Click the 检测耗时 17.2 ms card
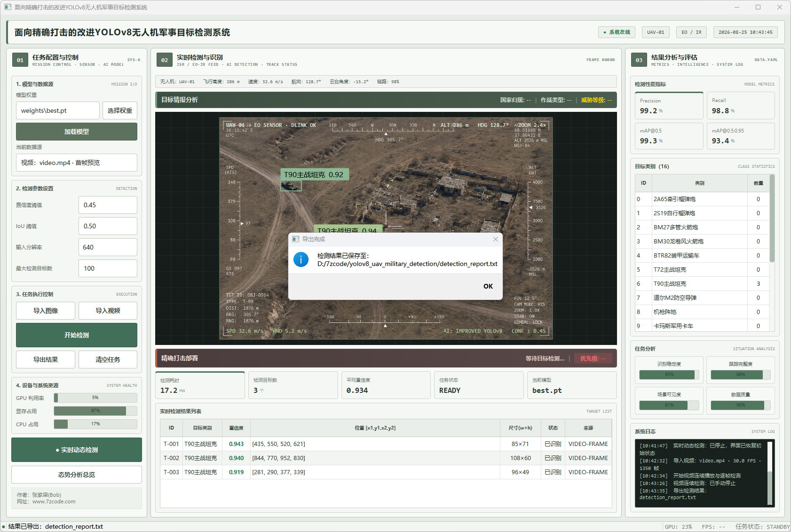The height and width of the screenshot is (532, 791). click(x=200, y=385)
